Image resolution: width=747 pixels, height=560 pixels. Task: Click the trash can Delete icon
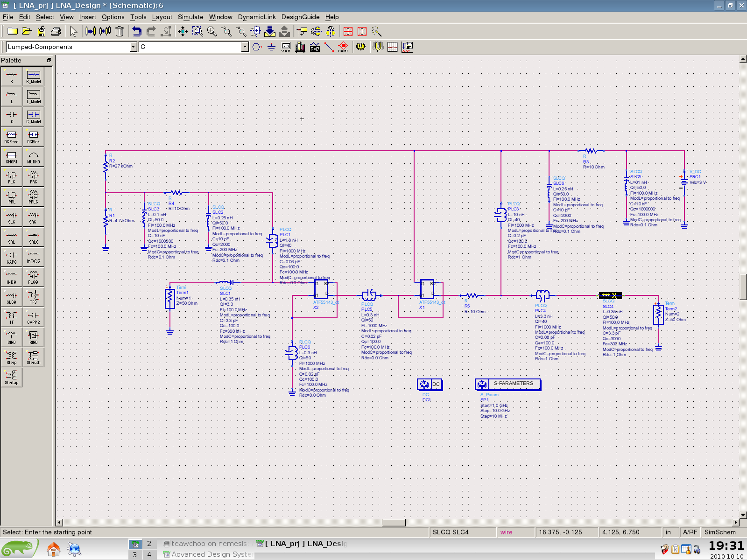click(x=120, y=31)
